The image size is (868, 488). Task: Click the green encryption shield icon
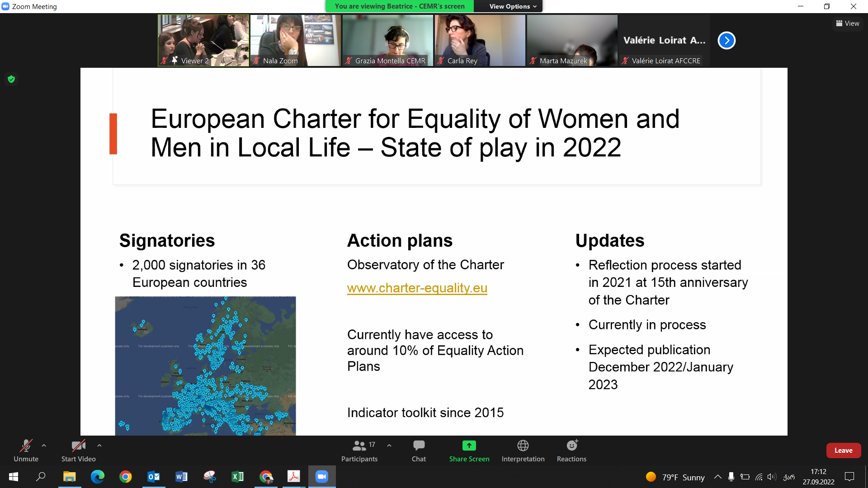click(x=11, y=80)
